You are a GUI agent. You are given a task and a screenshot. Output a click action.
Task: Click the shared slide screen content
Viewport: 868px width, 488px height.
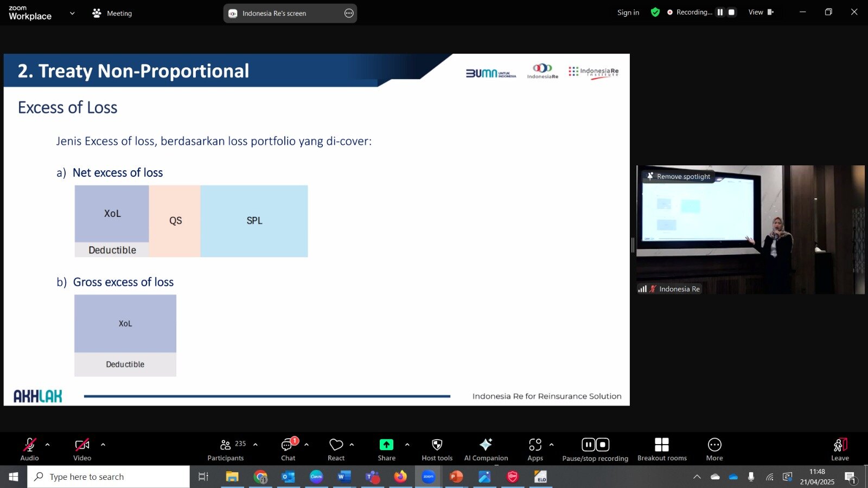(x=316, y=229)
